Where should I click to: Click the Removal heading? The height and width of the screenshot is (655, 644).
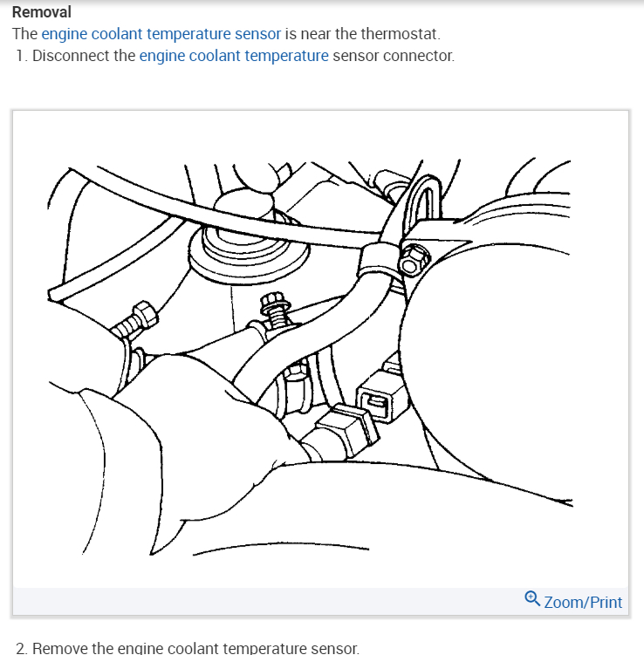click(42, 12)
